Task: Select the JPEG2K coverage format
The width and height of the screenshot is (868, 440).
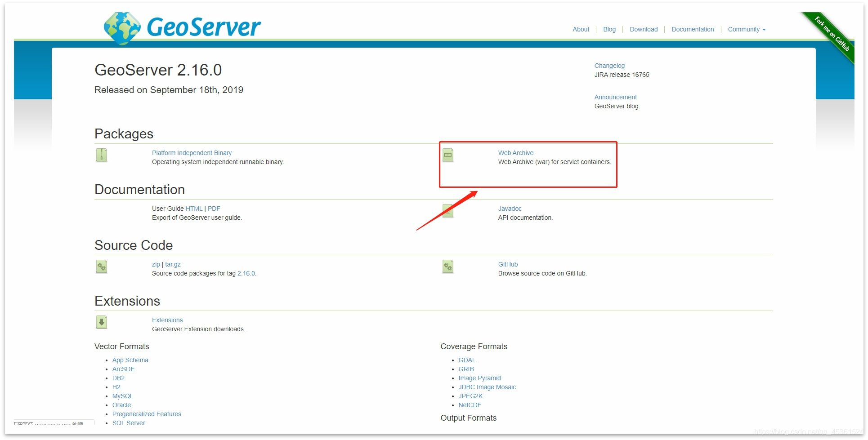Action: click(470, 396)
